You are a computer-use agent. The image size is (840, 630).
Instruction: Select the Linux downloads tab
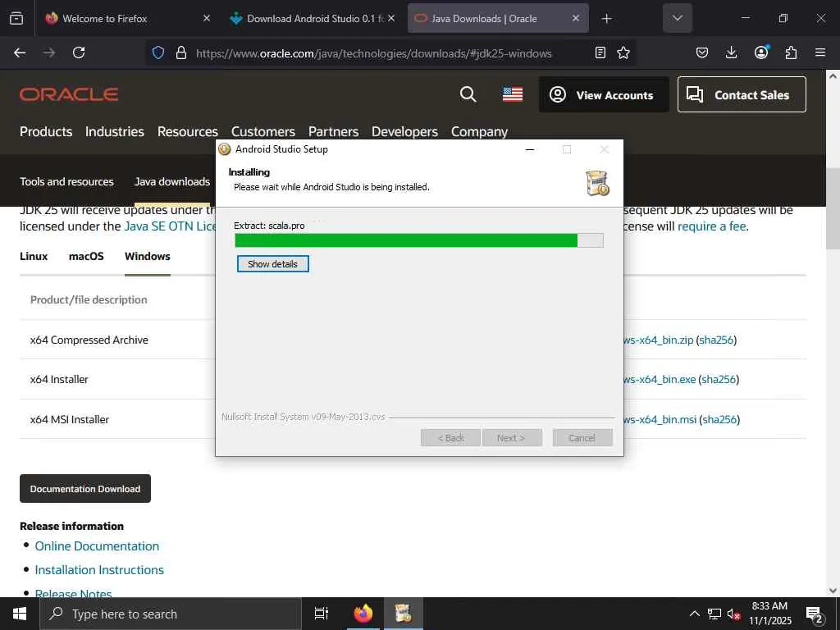[x=34, y=256]
